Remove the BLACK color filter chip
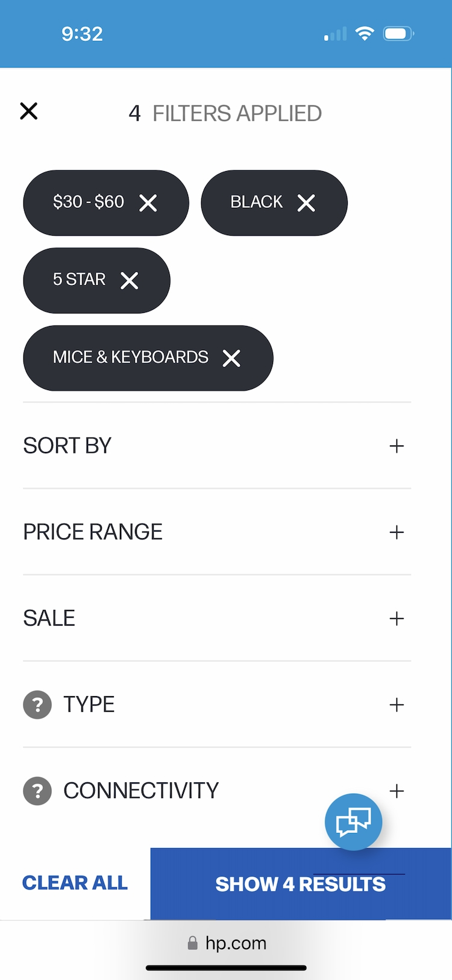Screen dimensions: 452x980 click(x=306, y=203)
